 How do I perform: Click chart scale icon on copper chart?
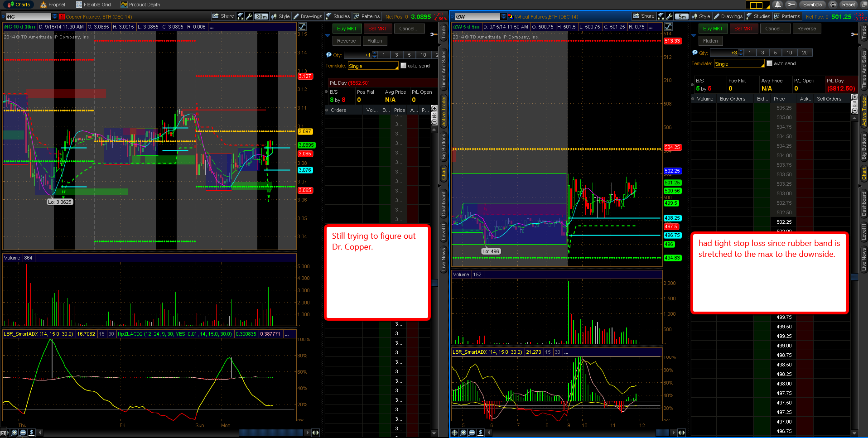[302, 27]
